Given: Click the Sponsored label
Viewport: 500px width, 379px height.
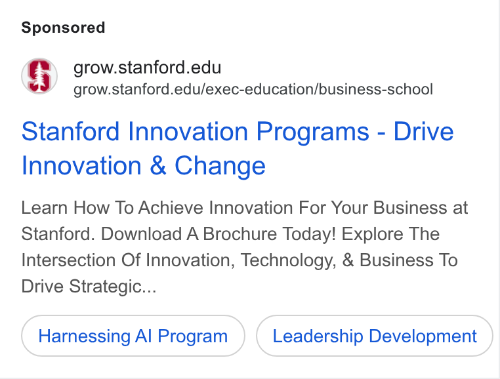Looking at the screenshot, I should 63,27.
